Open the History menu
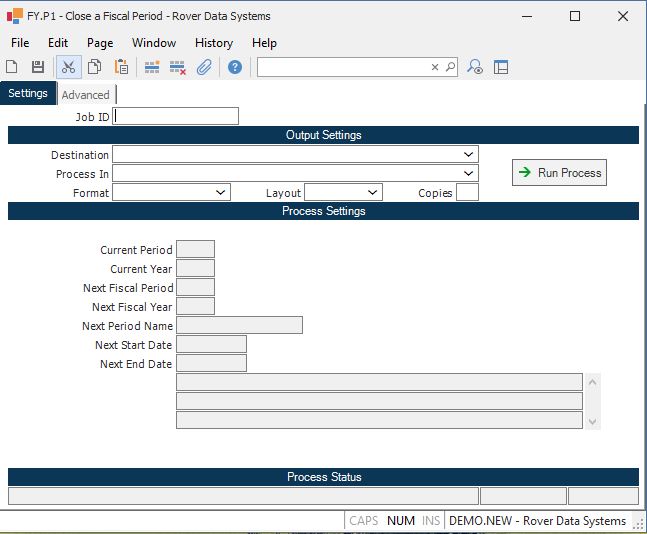Viewport: 647px width, 534px height. pos(213,43)
